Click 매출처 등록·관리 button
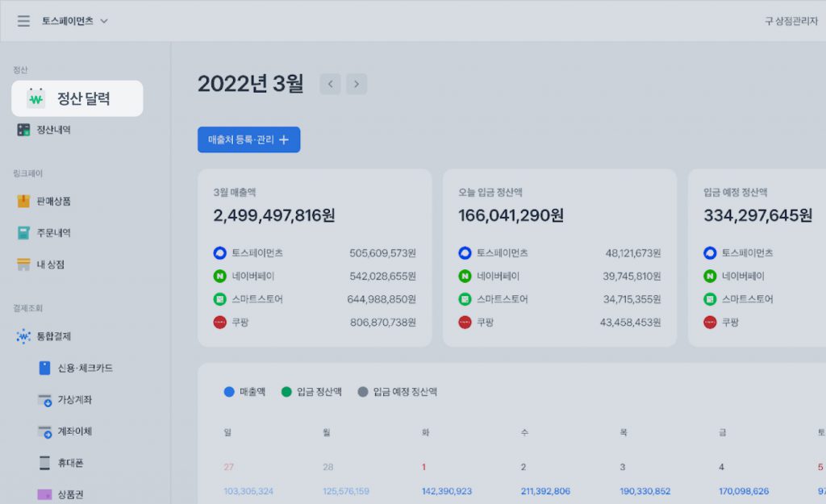826x504 pixels. [248, 140]
